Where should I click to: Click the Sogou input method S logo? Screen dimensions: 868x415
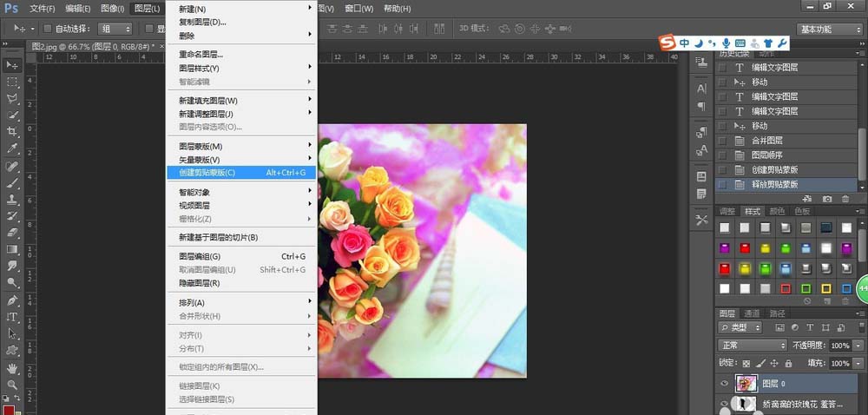coord(668,43)
